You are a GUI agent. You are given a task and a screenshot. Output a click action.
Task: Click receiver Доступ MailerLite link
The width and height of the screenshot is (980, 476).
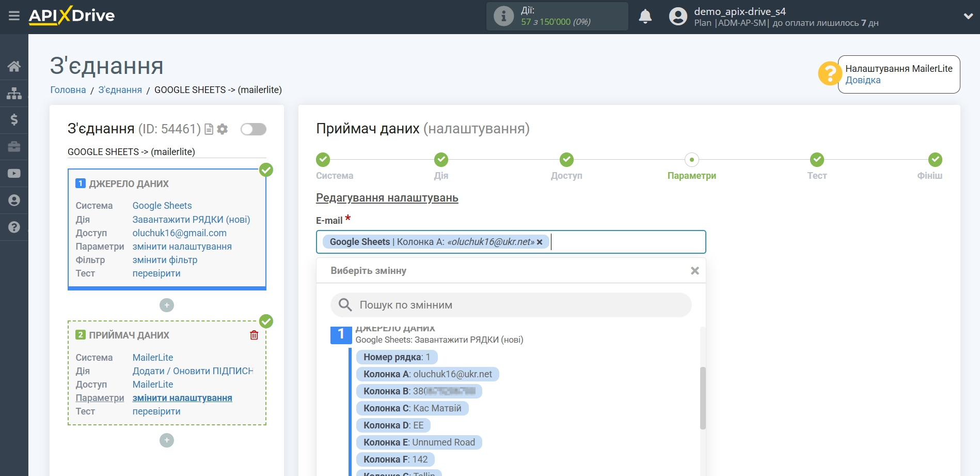click(153, 385)
